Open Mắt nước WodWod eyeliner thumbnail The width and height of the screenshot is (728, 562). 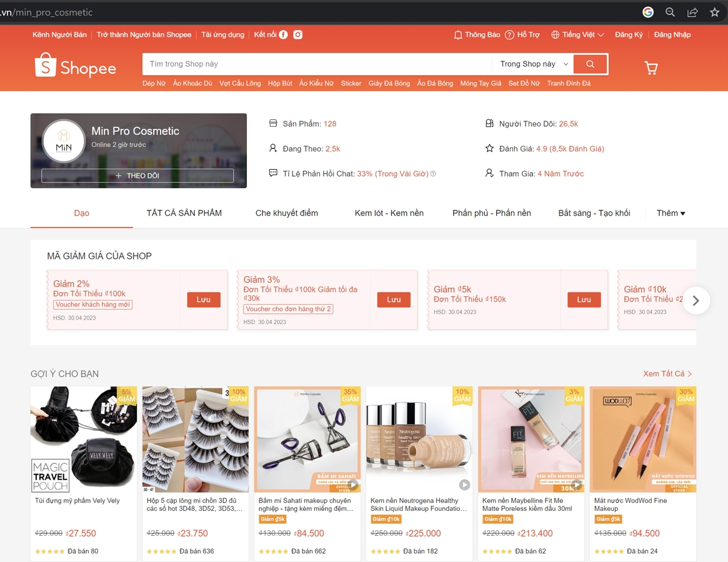click(643, 439)
